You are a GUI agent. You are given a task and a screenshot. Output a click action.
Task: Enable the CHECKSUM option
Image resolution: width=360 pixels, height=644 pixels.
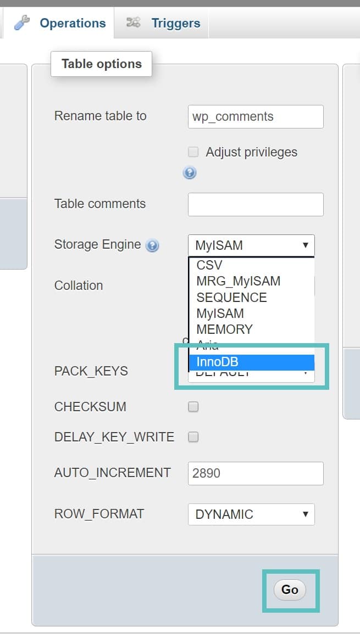point(193,406)
